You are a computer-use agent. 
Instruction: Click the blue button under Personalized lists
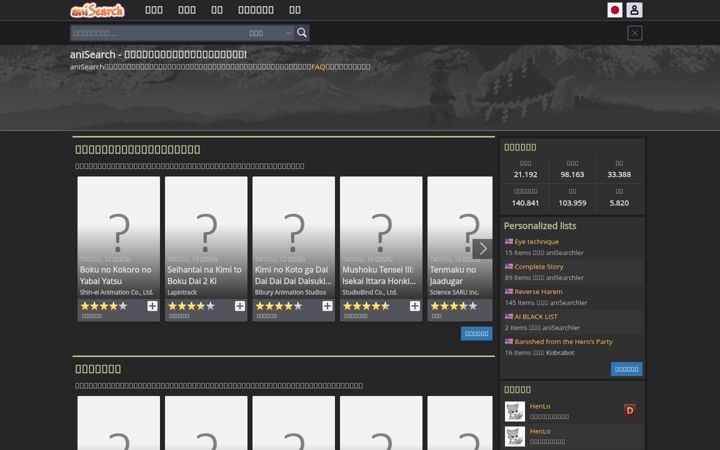tap(626, 369)
